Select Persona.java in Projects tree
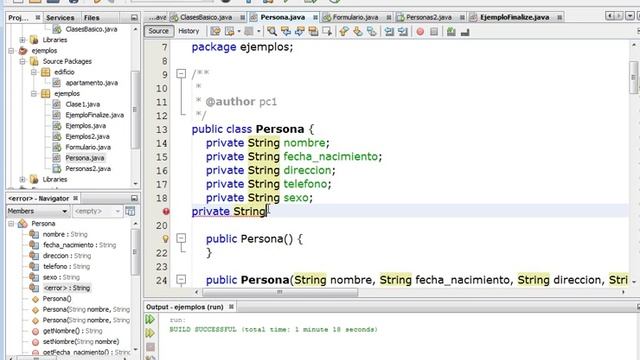Image resolution: width=640 pixels, height=360 pixels. (x=85, y=158)
